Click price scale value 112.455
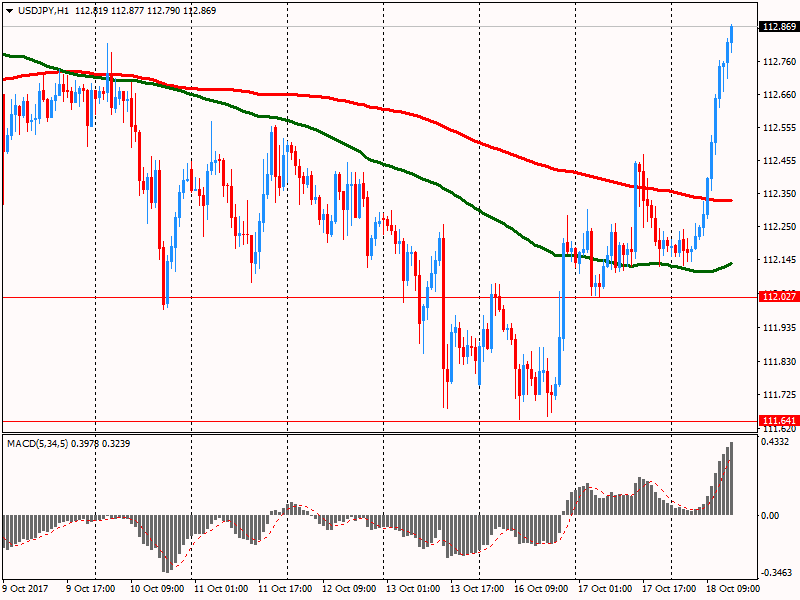The height and width of the screenshot is (600, 800). 779,161
